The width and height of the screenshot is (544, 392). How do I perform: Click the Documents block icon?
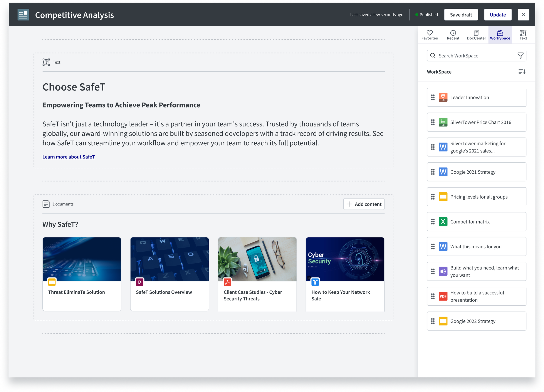coord(46,204)
